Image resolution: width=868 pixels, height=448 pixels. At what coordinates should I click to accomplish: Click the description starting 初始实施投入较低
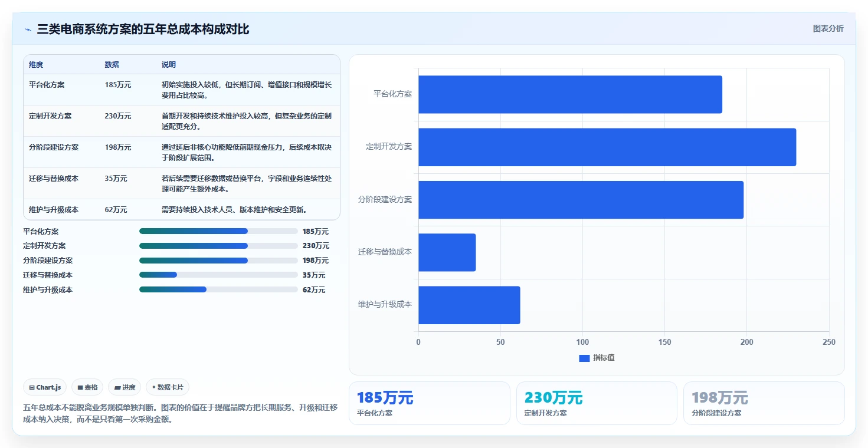247,90
